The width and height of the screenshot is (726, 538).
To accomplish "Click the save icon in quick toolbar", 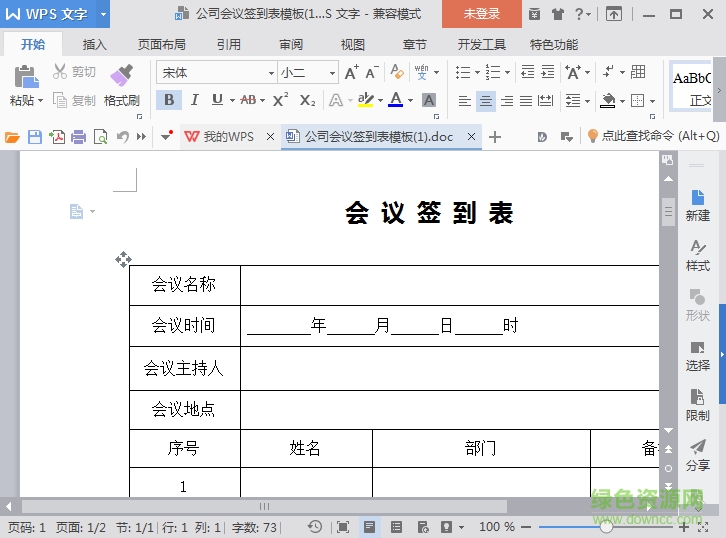I will click(35, 137).
